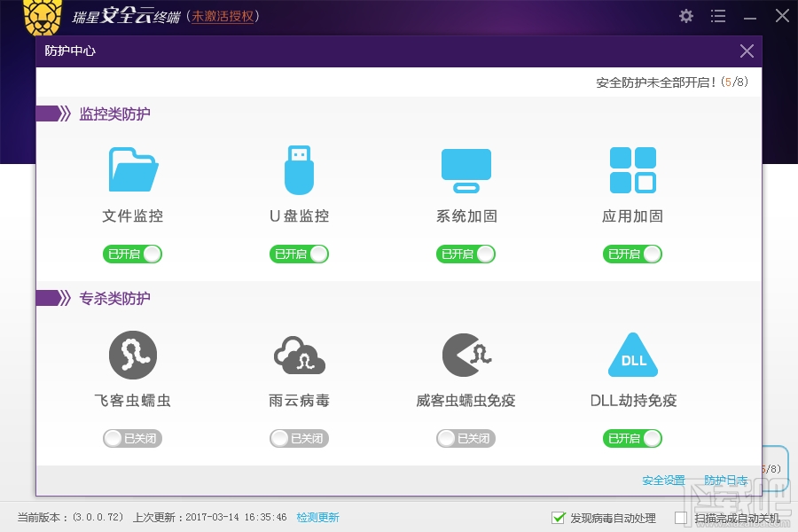This screenshot has height=532, width=798.
Task: Turn on 雨云病毒 protection switch
Action: (x=299, y=438)
